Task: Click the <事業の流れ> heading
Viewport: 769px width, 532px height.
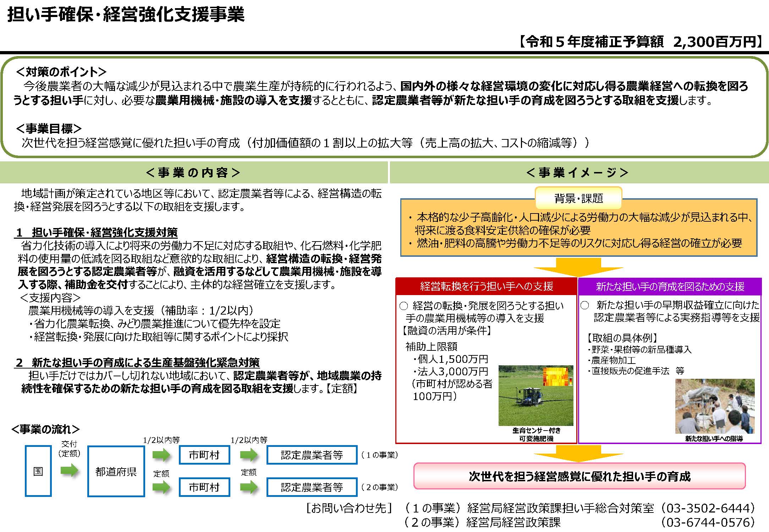Action: (x=45, y=429)
